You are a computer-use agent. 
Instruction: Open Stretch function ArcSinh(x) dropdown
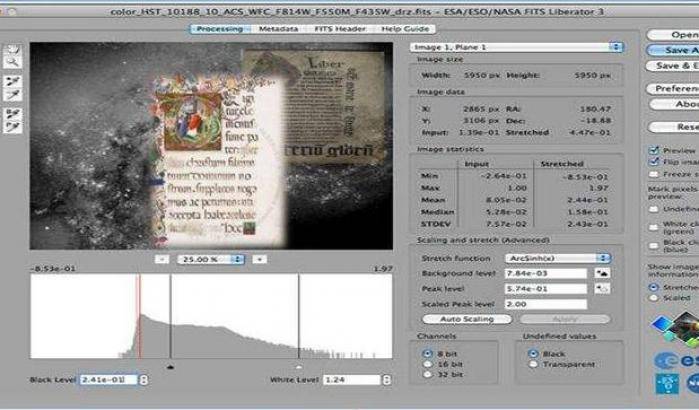558,258
